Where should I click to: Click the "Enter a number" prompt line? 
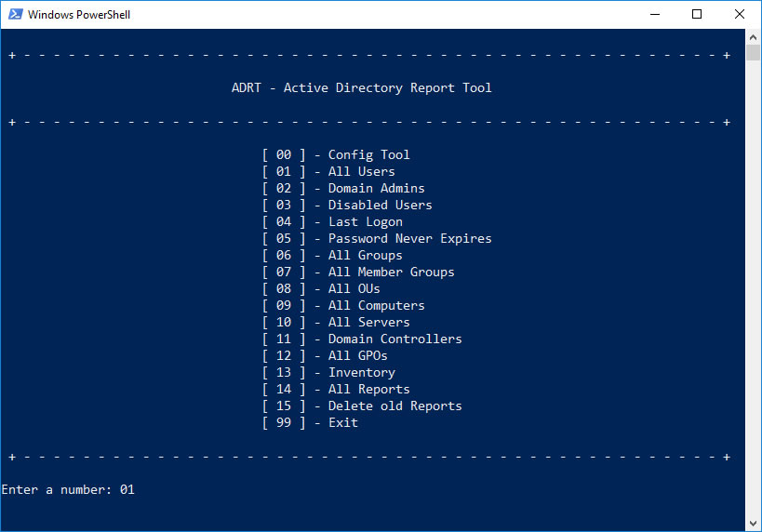[x=68, y=489]
